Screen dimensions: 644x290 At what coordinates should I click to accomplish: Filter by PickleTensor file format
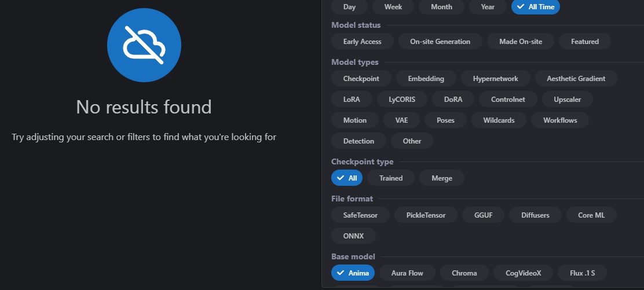(x=426, y=215)
